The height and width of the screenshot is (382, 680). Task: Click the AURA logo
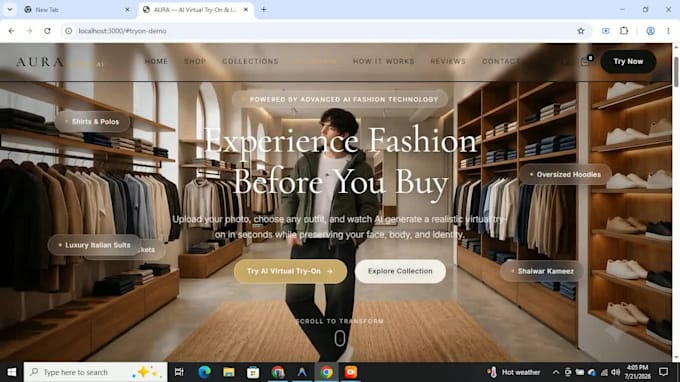pyautogui.click(x=40, y=62)
